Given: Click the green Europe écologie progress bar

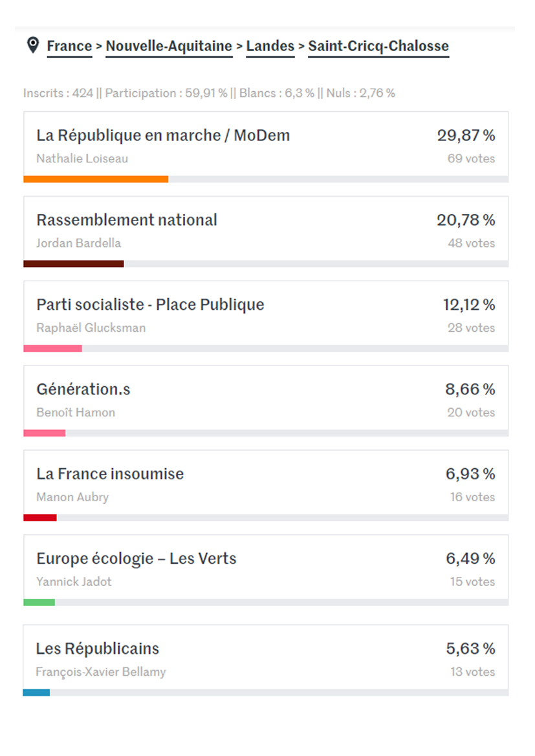Looking at the screenshot, I should pos(39,602).
